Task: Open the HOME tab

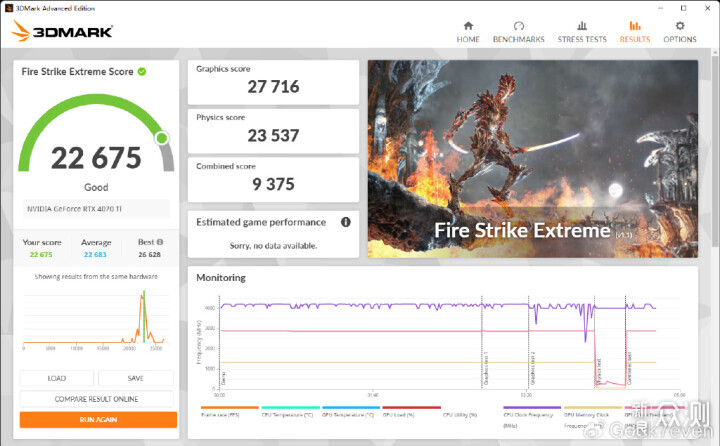Action: (468, 32)
